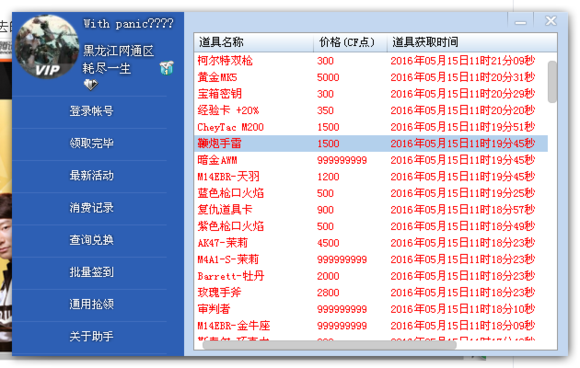The width and height of the screenshot is (580, 368).
Task: Minimize the assistant window
Action: click(520, 22)
